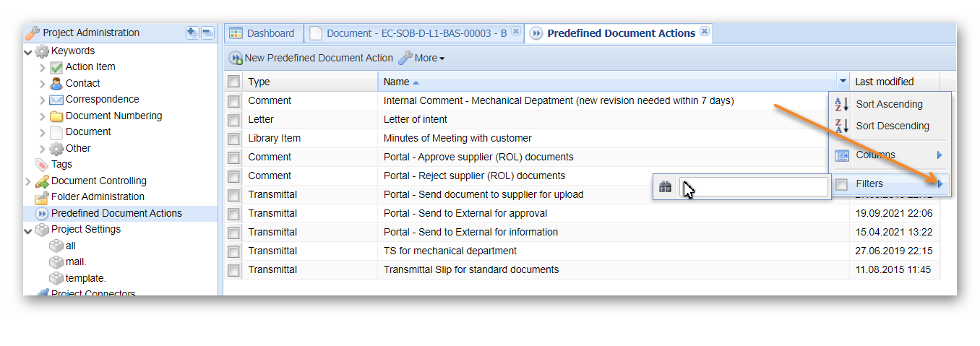
Task: Click the Sort Ascending A-Z icon
Action: [x=842, y=104]
